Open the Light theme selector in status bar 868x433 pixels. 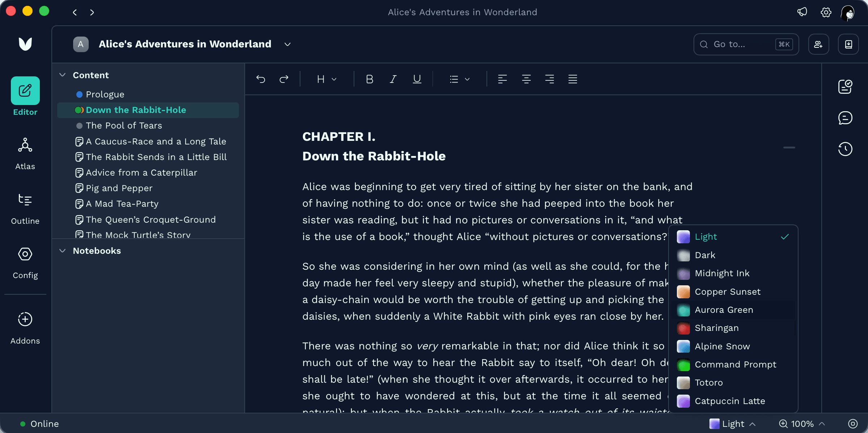[733, 424]
